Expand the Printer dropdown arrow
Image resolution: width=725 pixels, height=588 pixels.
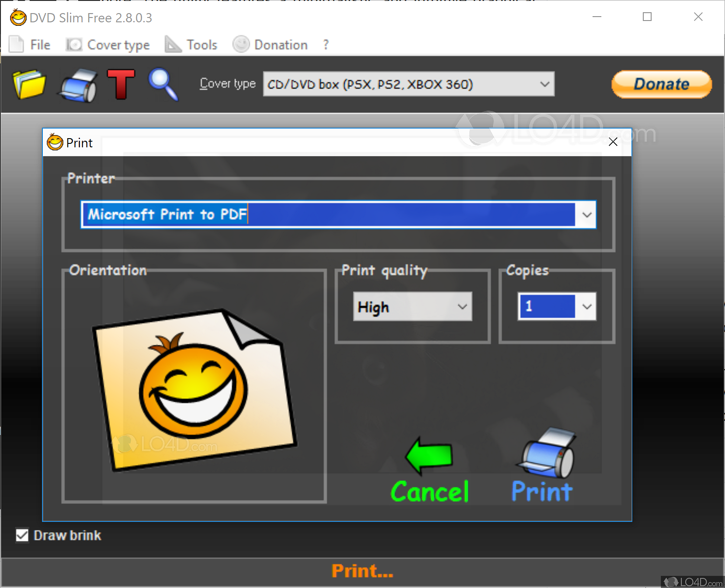click(x=587, y=215)
